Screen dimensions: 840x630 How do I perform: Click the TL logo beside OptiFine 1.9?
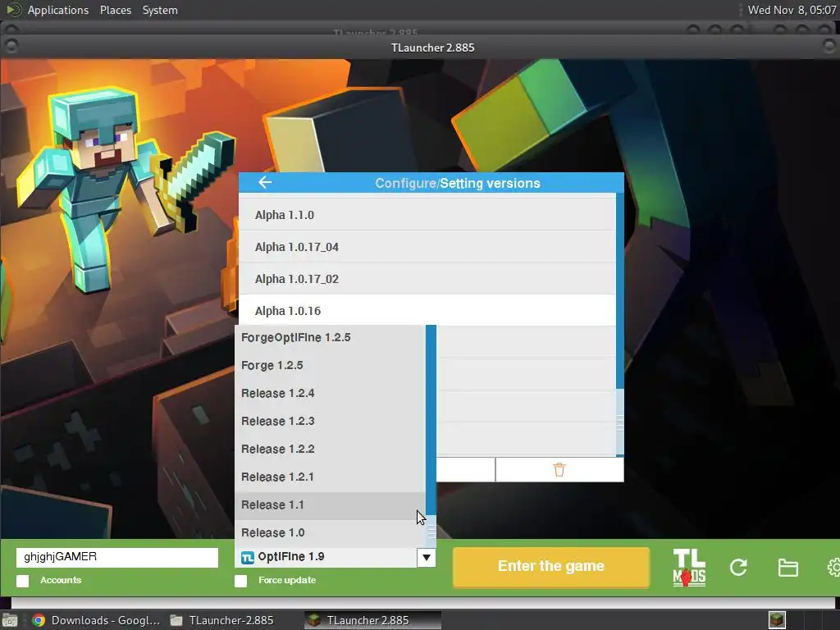click(248, 558)
